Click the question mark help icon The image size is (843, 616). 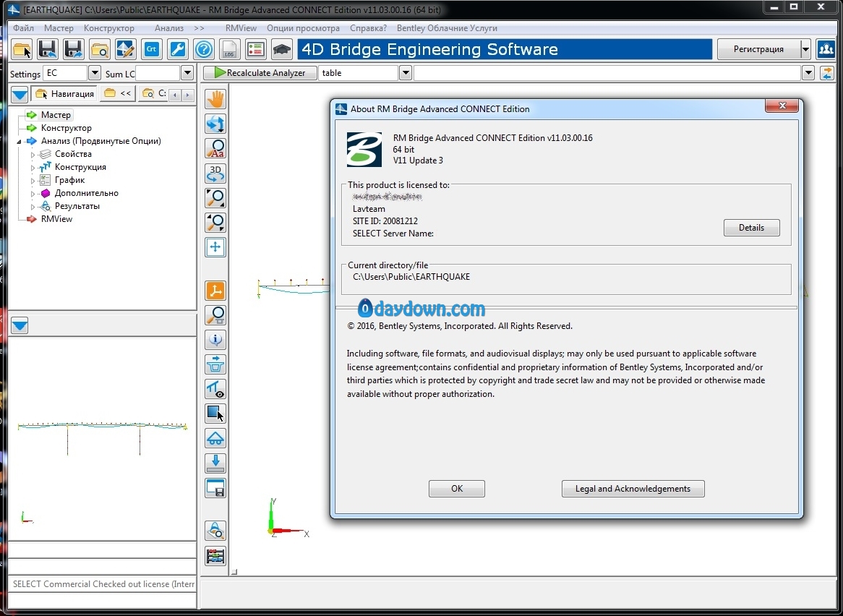pos(204,49)
